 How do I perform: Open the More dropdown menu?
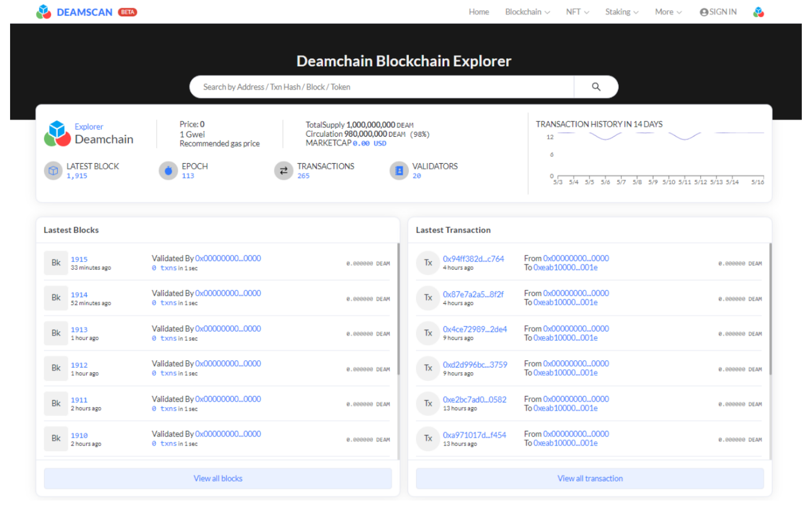click(x=668, y=12)
